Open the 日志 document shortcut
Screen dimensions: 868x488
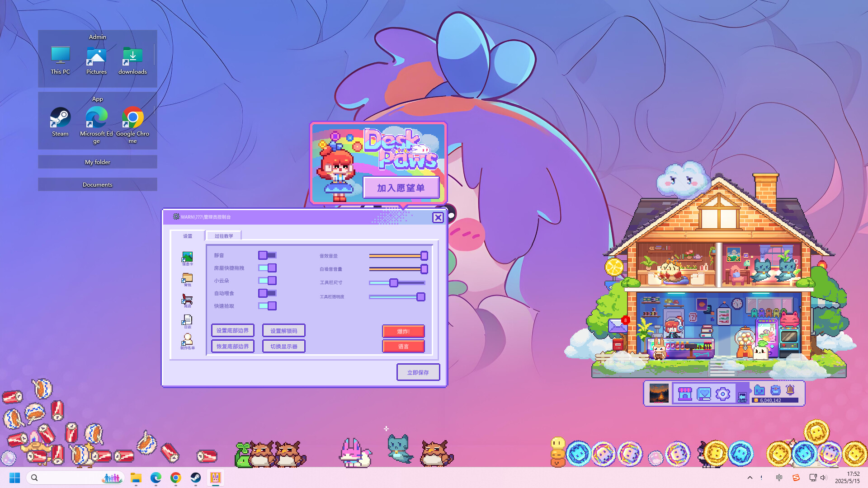point(187,321)
